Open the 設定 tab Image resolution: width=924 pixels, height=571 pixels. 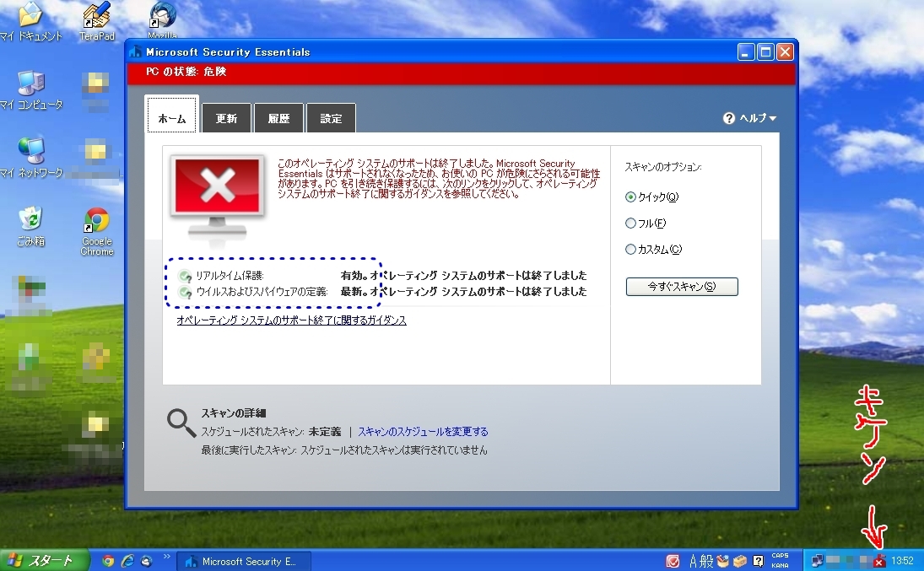[331, 118]
